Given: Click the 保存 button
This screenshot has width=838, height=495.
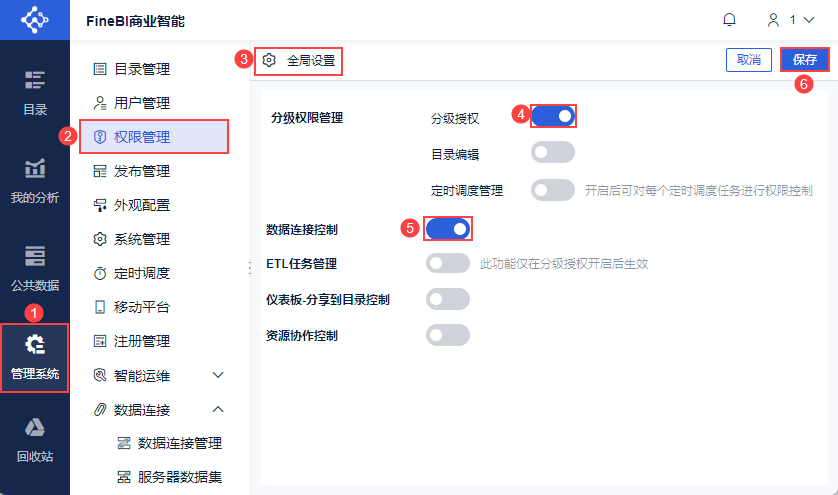Looking at the screenshot, I should pos(805,60).
